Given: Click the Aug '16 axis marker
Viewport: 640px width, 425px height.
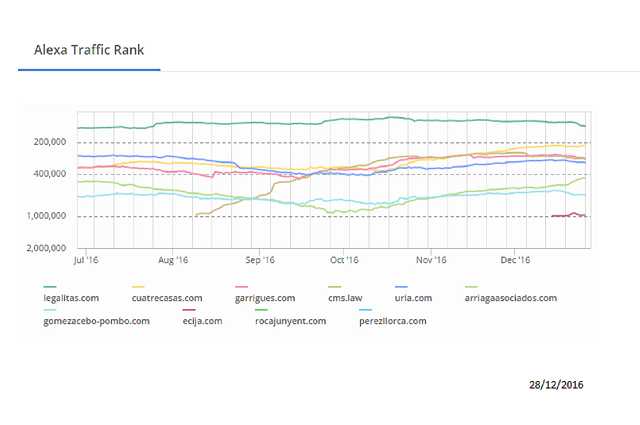Looking at the screenshot, I should [173, 260].
